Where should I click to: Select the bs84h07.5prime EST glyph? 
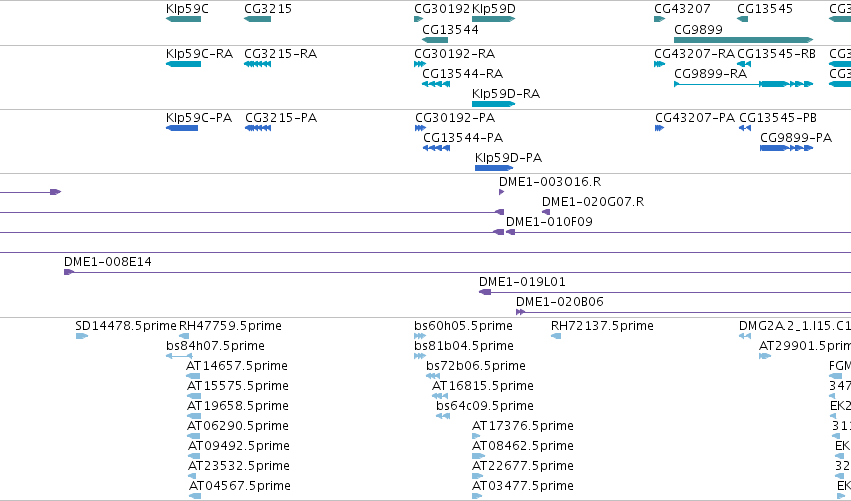point(179,356)
